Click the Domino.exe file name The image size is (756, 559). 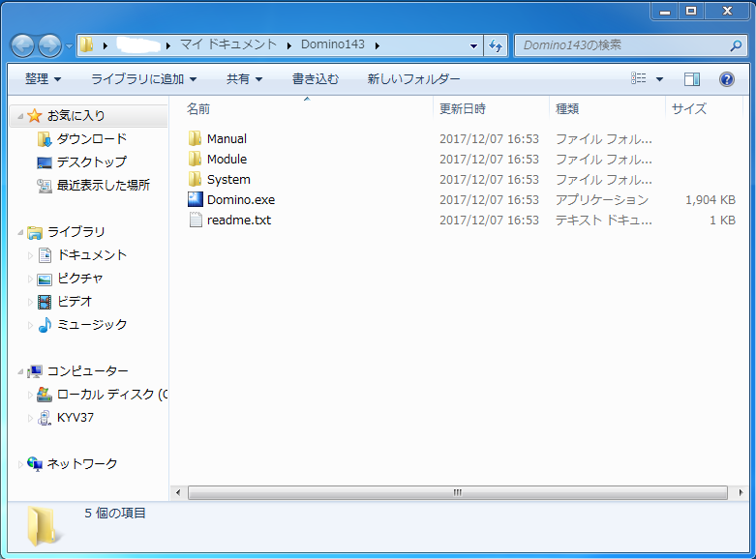pos(241,200)
